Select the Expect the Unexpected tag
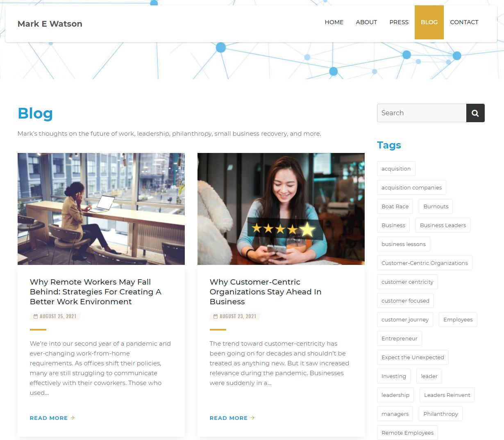504x440 pixels. coord(413,357)
